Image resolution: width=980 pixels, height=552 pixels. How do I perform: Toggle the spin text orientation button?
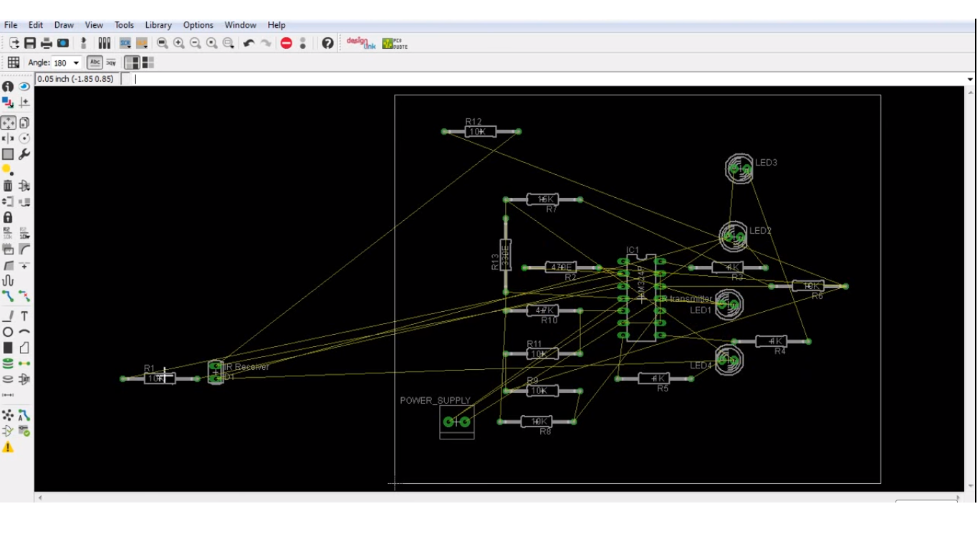(x=111, y=63)
